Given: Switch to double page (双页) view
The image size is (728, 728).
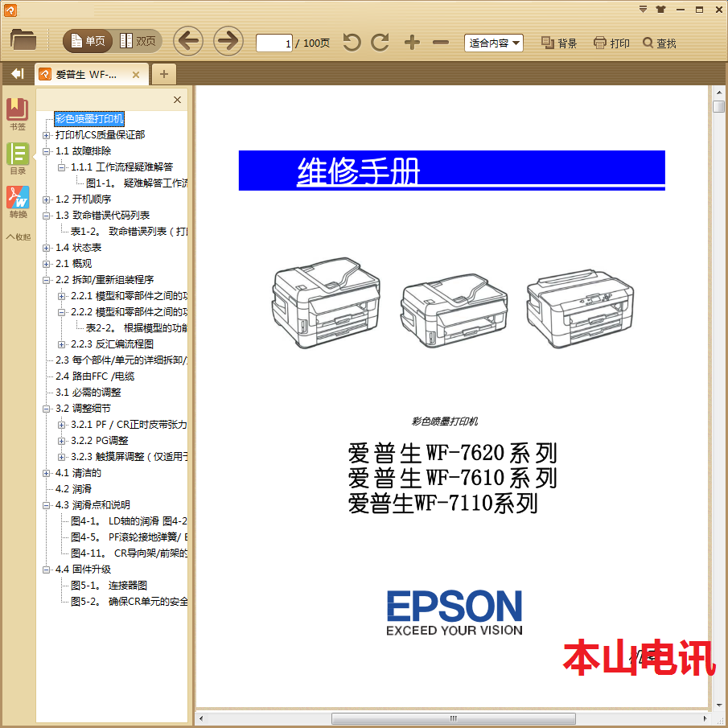Looking at the screenshot, I should point(138,41).
